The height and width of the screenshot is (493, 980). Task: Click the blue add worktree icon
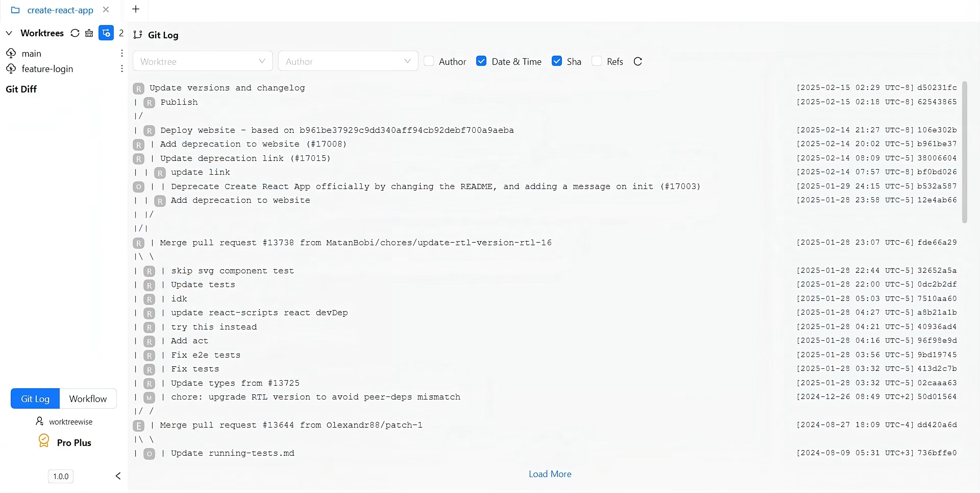click(106, 33)
